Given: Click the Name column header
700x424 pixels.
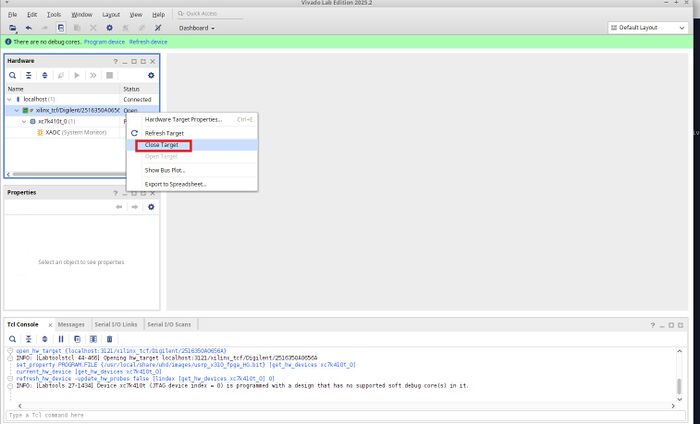Looking at the screenshot, I should pyautogui.click(x=62, y=89).
